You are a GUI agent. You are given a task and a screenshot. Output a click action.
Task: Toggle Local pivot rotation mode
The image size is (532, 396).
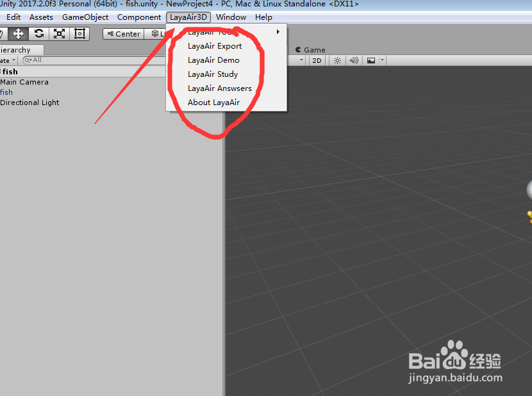[x=157, y=33]
